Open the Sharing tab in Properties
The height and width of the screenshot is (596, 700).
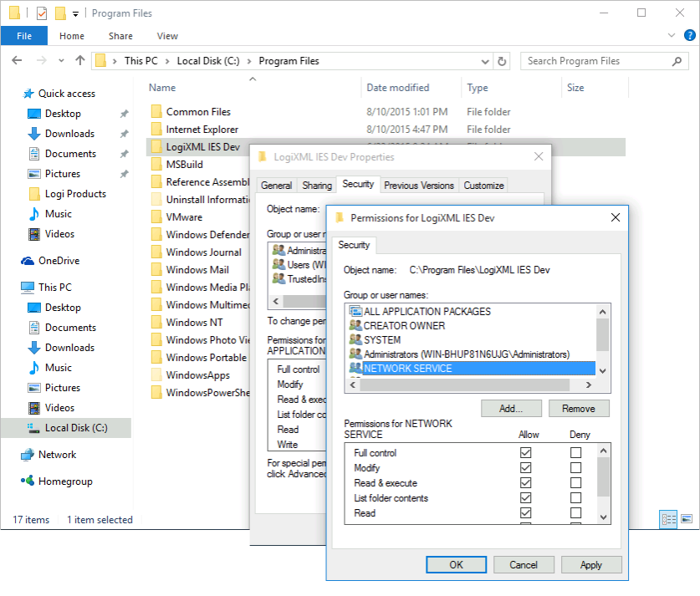pyautogui.click(x=317, y=186)
